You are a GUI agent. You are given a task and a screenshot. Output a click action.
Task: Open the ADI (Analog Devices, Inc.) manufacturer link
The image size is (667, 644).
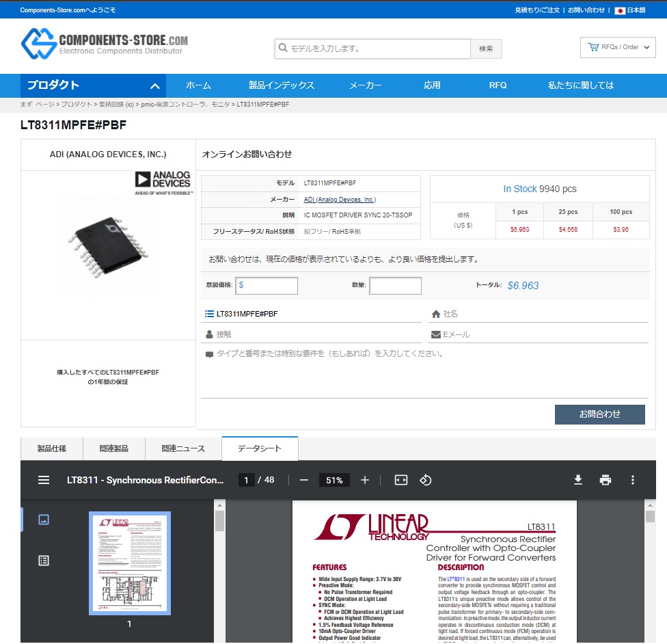[x=340, y=200]
